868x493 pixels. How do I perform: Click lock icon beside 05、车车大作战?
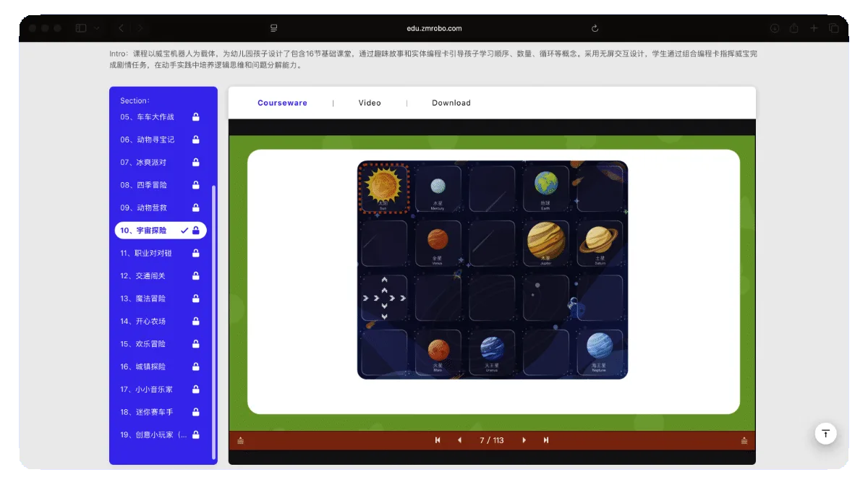click(x=195, y=117)
